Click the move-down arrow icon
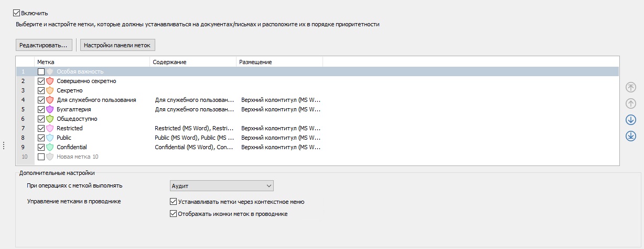Viewport: 644px width, 249px height. 631,120
